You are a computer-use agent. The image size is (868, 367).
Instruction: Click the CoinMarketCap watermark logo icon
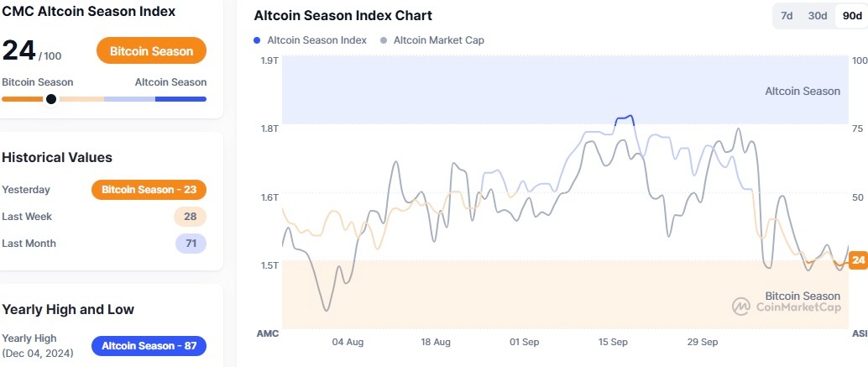pyautogui.click(x=741, y=307)
